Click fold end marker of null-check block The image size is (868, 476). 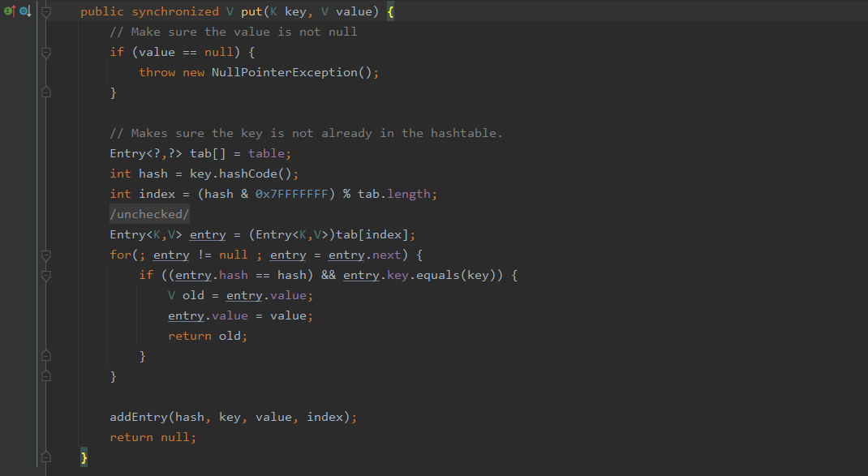click(x=46, y=92)
